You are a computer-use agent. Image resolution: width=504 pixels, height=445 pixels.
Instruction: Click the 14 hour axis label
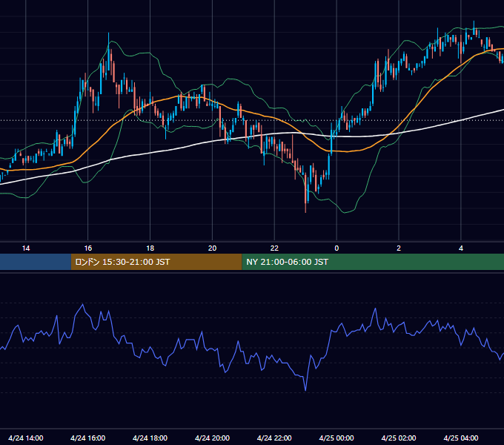pos(26,248)
